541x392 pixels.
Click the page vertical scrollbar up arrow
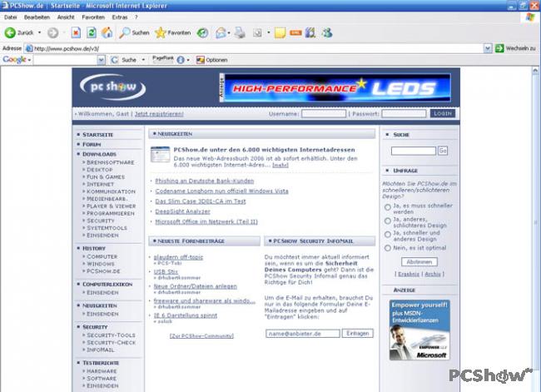click(x=535, y=71)
